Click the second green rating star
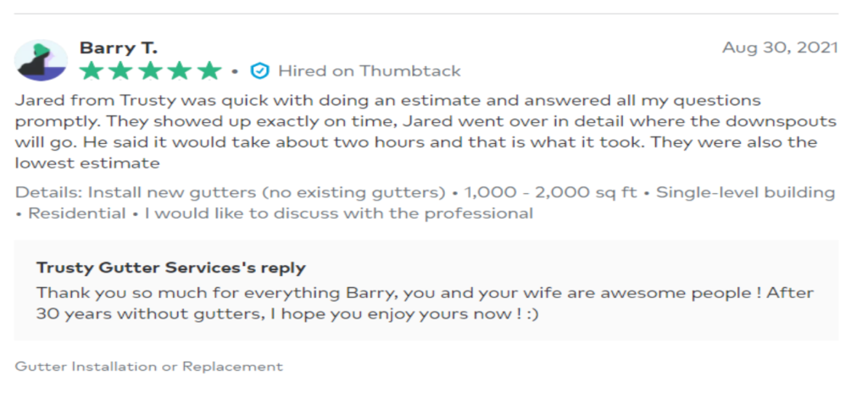 (120, 71)
